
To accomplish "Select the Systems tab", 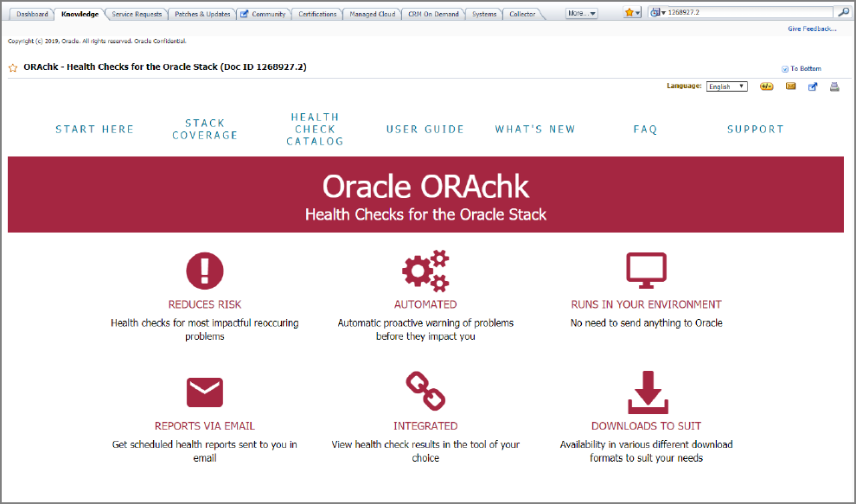I will (484, 14).
